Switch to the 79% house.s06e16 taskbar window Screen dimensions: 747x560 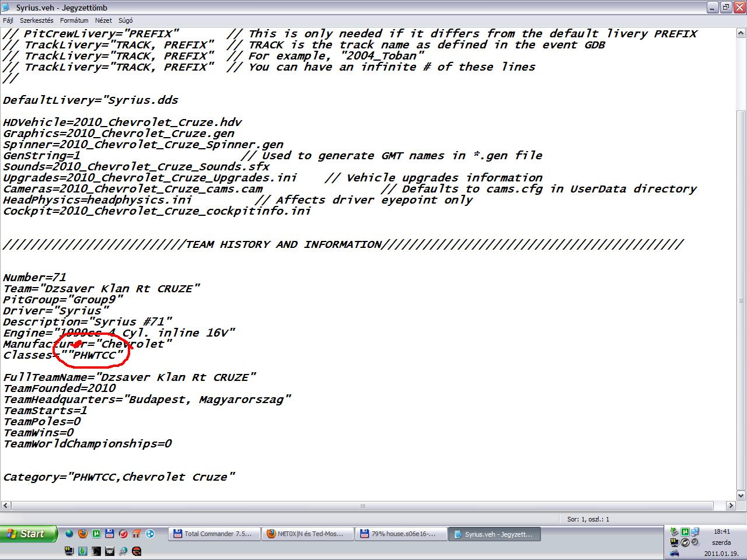[402, 534]
